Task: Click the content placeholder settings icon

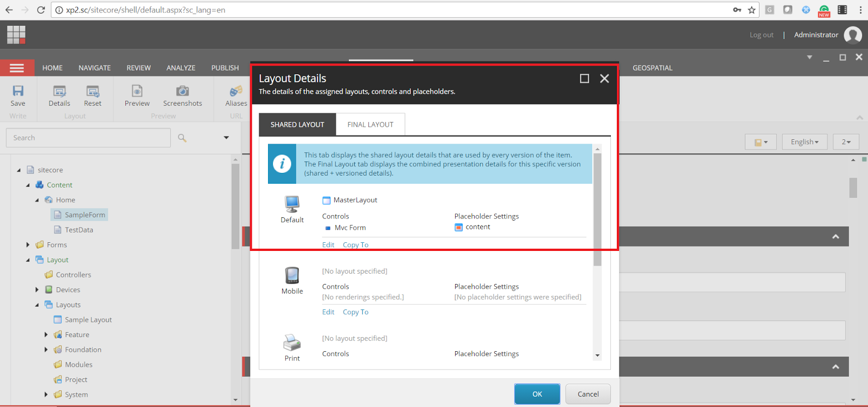Action: 459,227
